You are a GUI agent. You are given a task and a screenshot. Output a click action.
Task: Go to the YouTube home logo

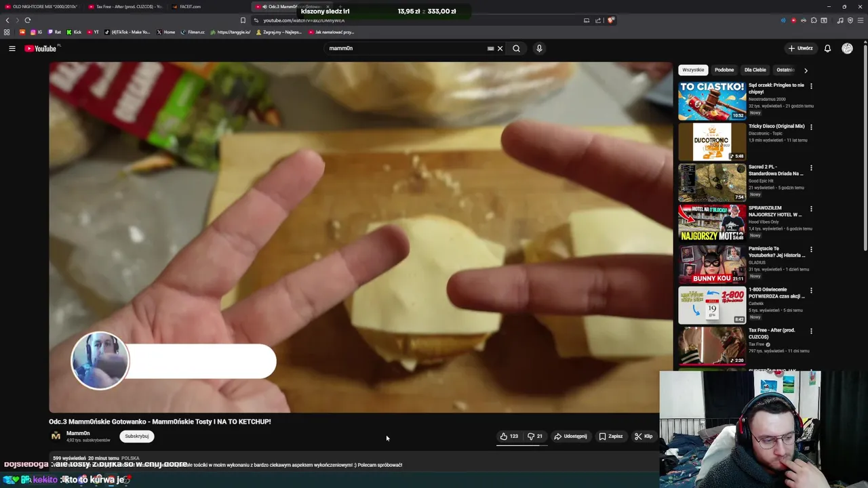42,48
